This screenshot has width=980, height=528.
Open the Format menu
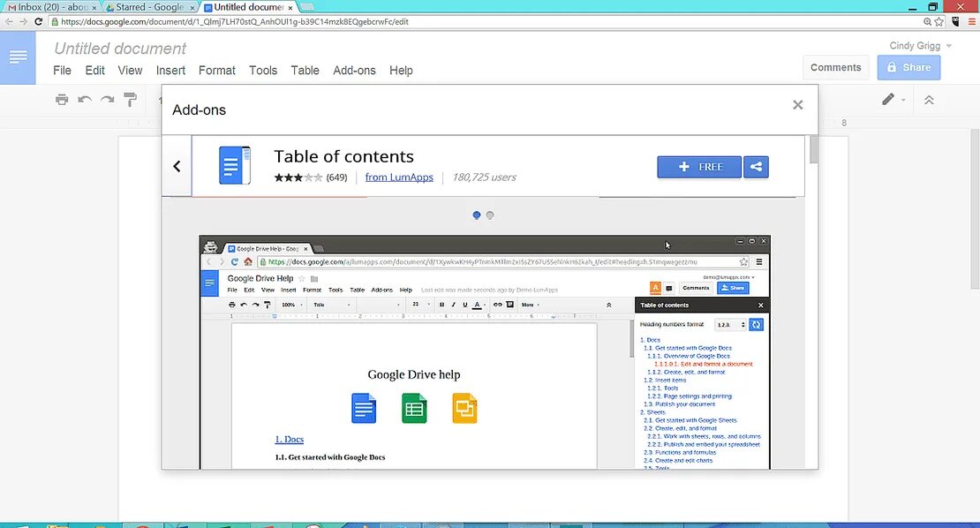point(217,71)
